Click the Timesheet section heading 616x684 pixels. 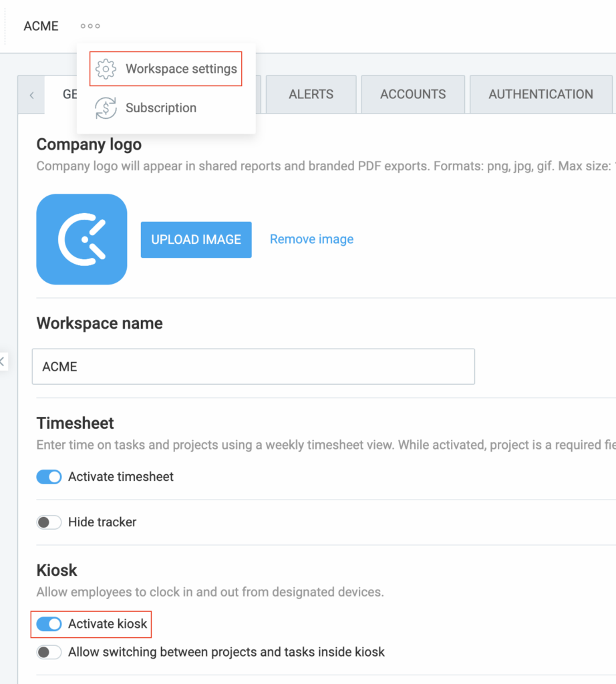click(75, 423)
